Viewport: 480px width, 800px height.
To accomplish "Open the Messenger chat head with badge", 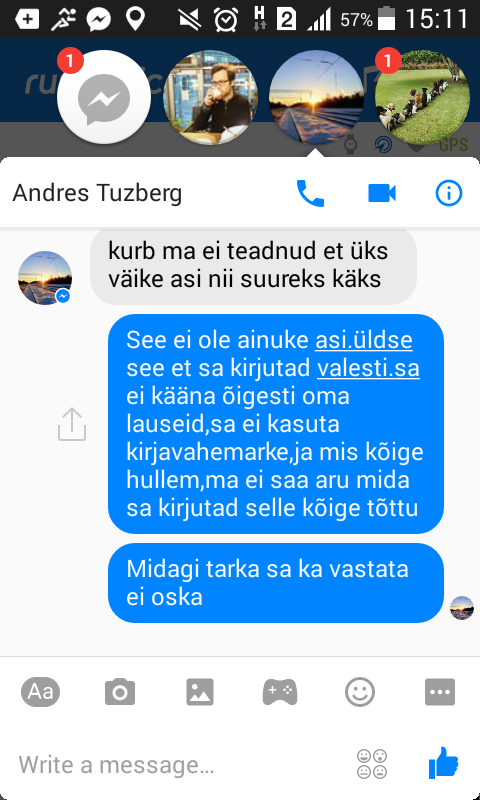I will tap(104, 97).
